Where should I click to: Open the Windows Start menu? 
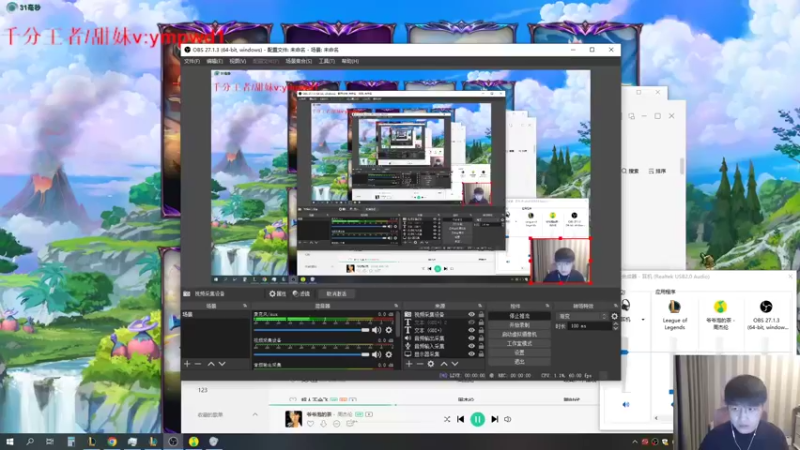click(9, 441)
